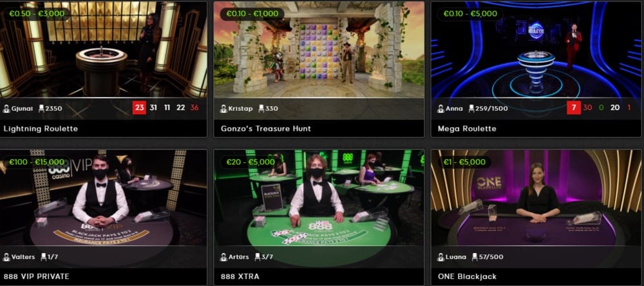Click the red 23 result in Lightning Roulette
The image size is (644, 286).
point(140,108)
